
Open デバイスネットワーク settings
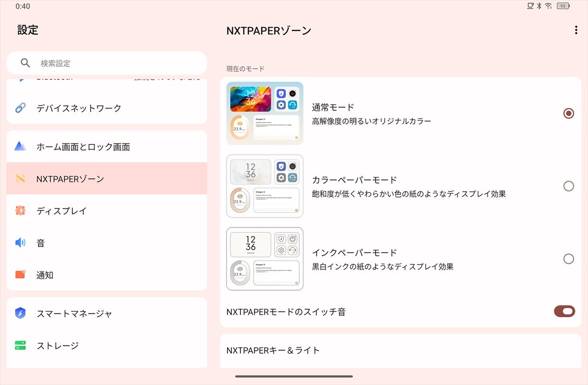[x=107, y=108]
